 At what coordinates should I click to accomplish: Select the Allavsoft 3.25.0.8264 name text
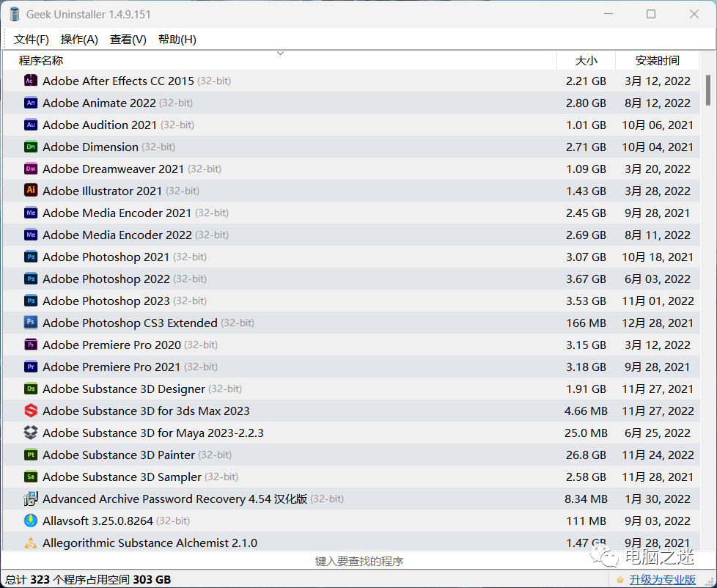pyautogui.click(x=98, y=521)
